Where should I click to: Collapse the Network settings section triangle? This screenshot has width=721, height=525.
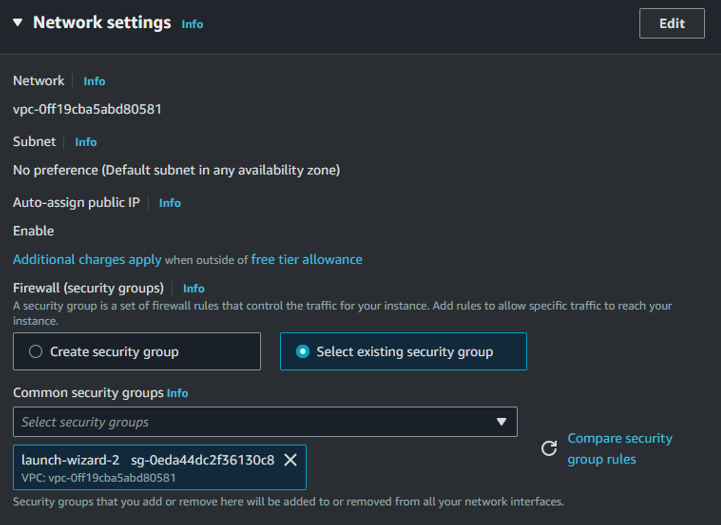pyautogui.click(x=18, y=22)
